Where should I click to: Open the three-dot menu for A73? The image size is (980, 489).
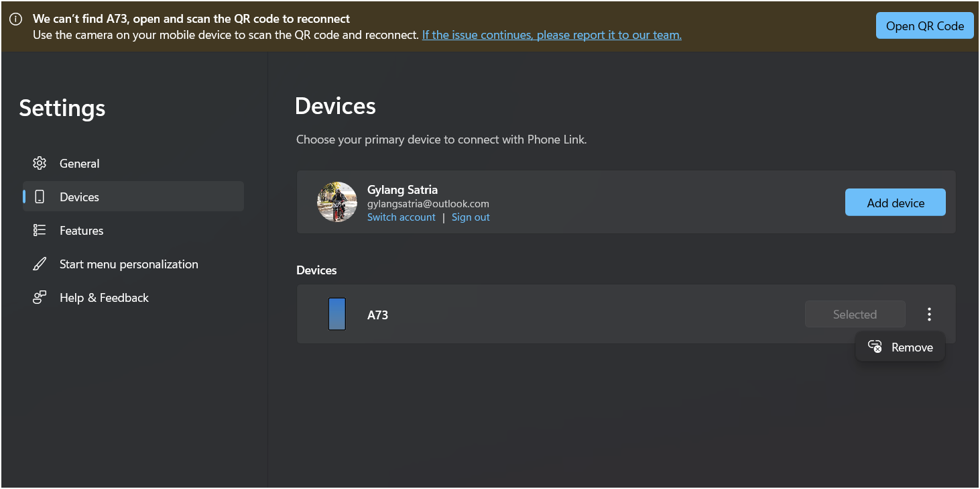click(929, 314)
